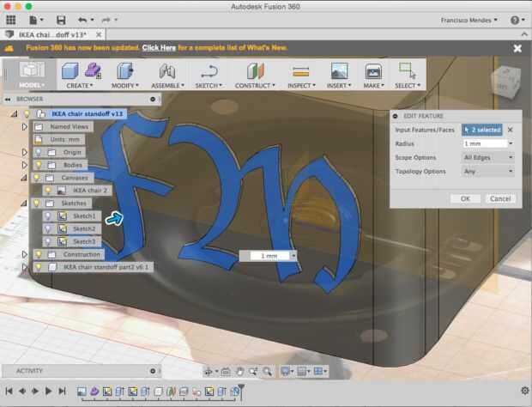The image size is (532, 407).
Task: Open the CREATE menu
Action: pos(80,86)
